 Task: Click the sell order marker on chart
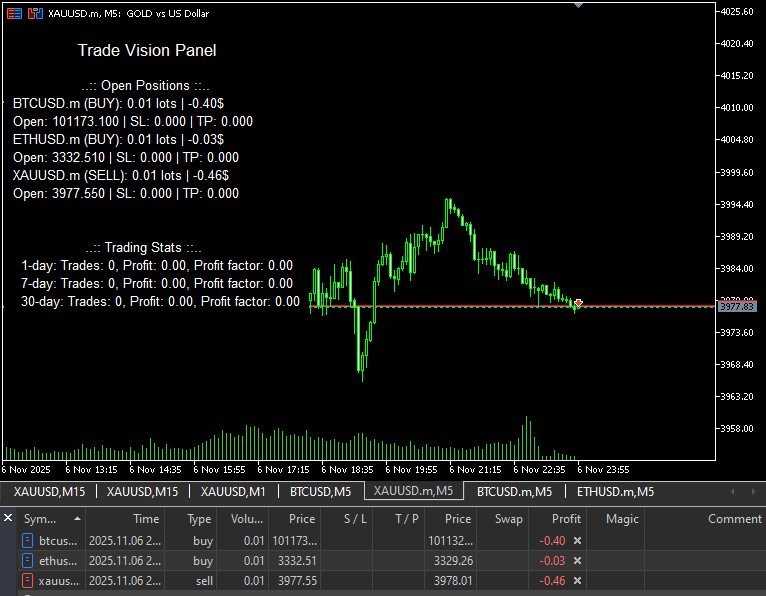pos(578,303)
